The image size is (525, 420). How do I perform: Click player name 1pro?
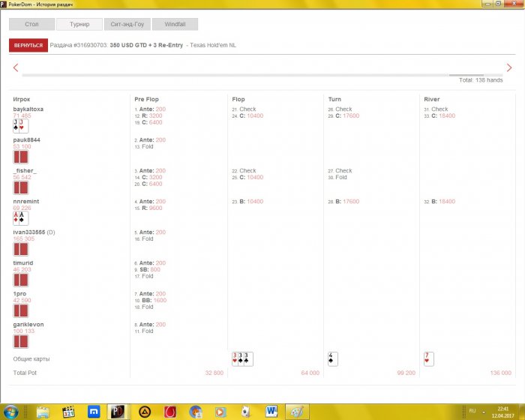pyautogui.click(x=19, y=294)
